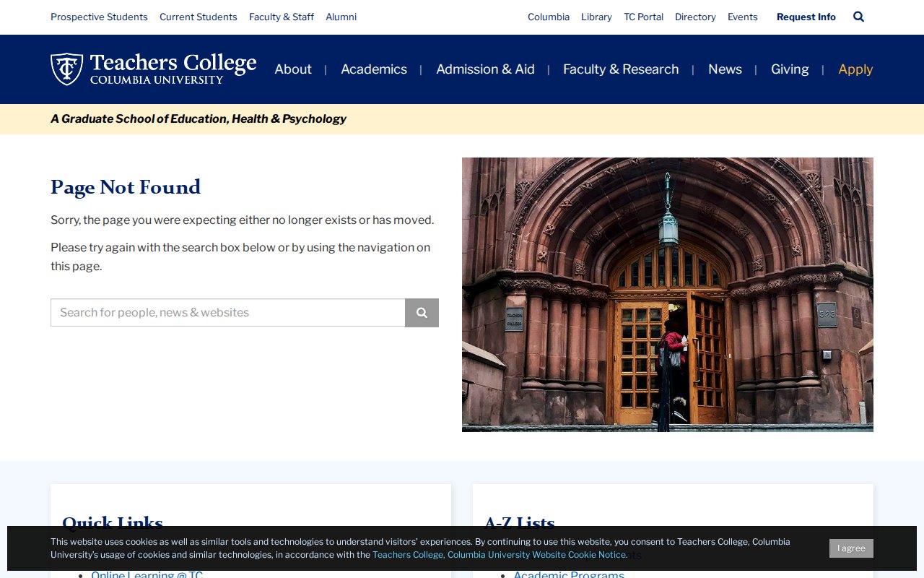The width and height of the screenshot is (924, 578).
Task: Click the Request Info link
Action: point(806,17)
